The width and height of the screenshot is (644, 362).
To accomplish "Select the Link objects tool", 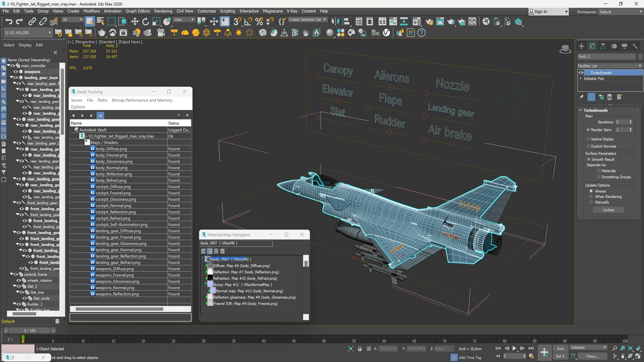I will click(x=32, y=22).
